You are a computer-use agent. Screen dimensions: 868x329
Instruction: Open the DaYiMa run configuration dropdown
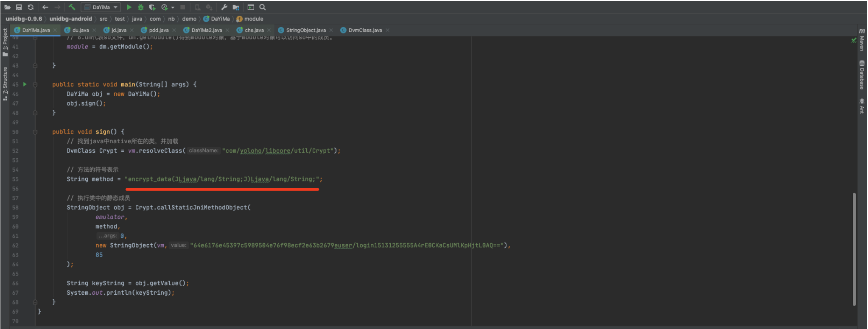coord(101,7)
